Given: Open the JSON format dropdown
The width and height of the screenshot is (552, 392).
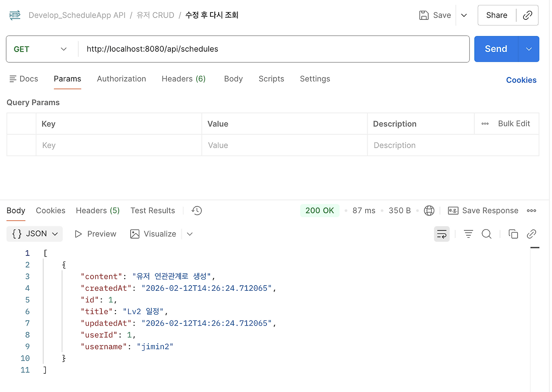Looking at the screenshot, I should coord(34,234).
